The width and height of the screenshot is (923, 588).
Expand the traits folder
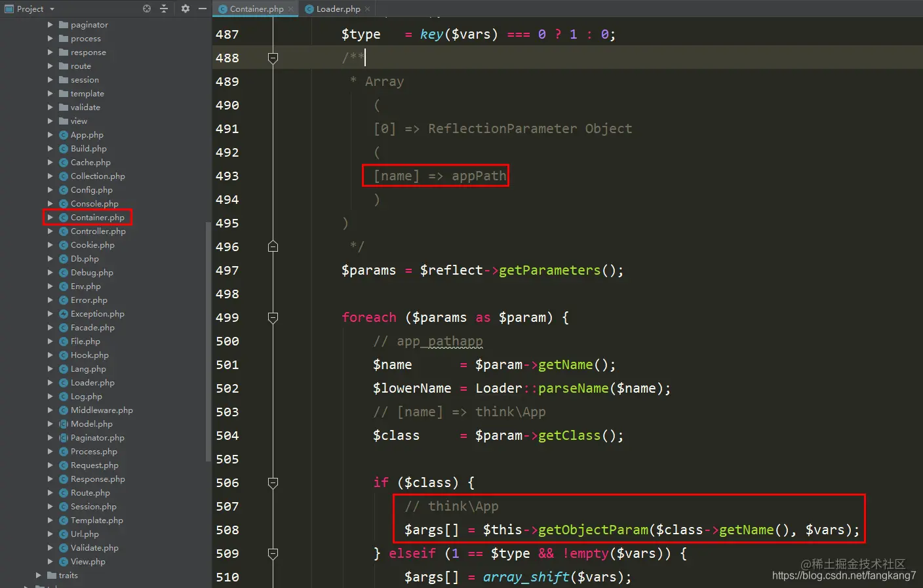(x=39, y=576)
